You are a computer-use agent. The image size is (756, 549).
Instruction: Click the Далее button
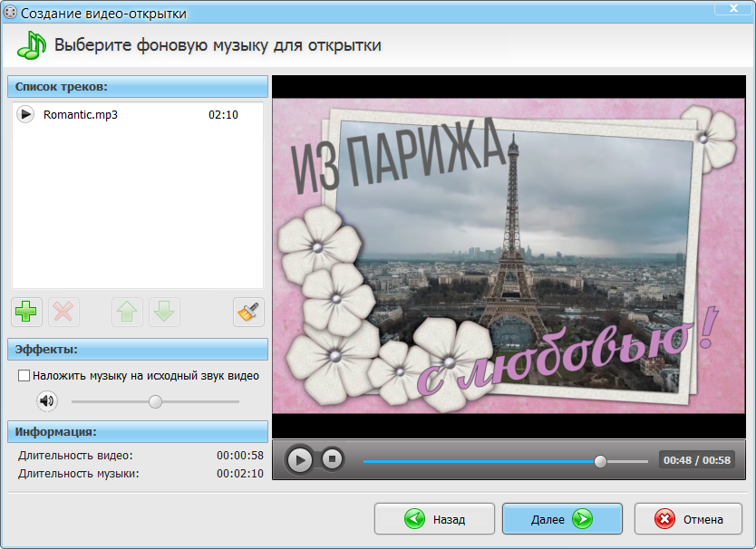(562, 519)
